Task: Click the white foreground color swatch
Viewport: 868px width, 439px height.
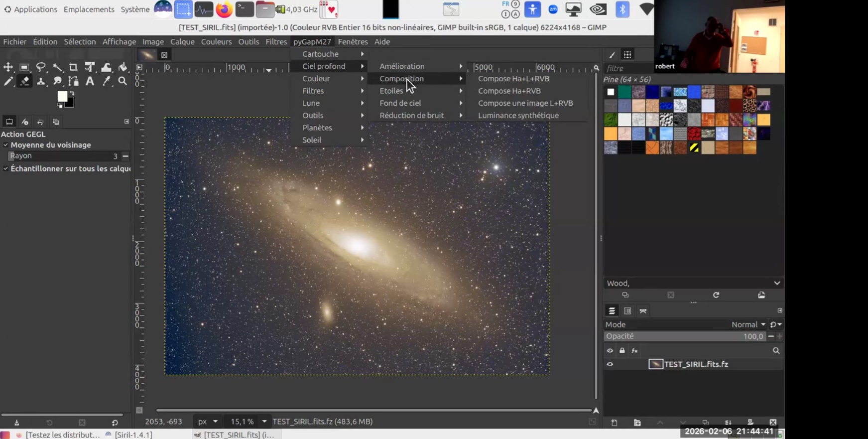Action: coord(62,97)
